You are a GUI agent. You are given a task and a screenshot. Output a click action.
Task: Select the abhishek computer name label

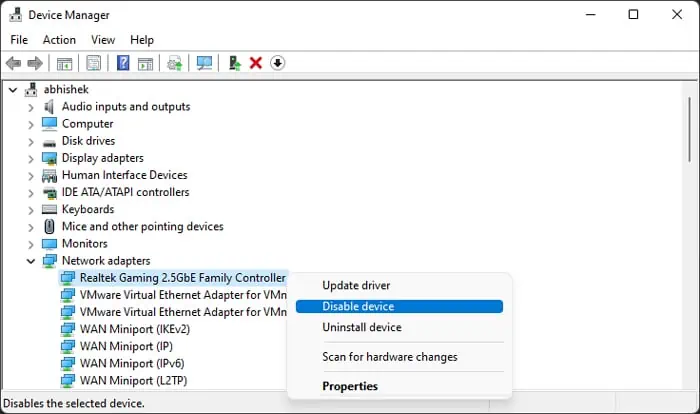click(66, 89)
